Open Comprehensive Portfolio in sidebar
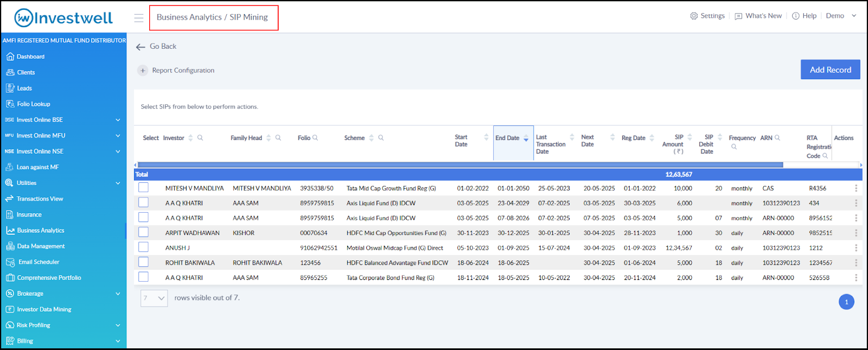This screenshot has width=868, height=350. (x=49, y=278)
